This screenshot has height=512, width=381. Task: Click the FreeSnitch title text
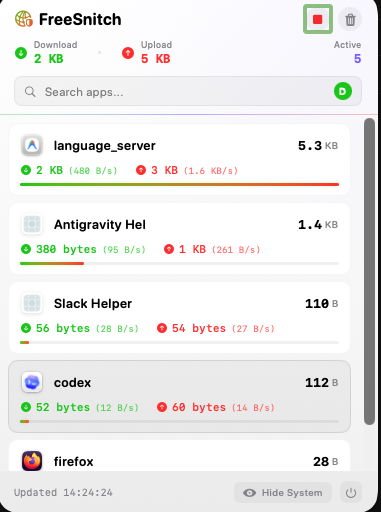[x=80, y=19]
